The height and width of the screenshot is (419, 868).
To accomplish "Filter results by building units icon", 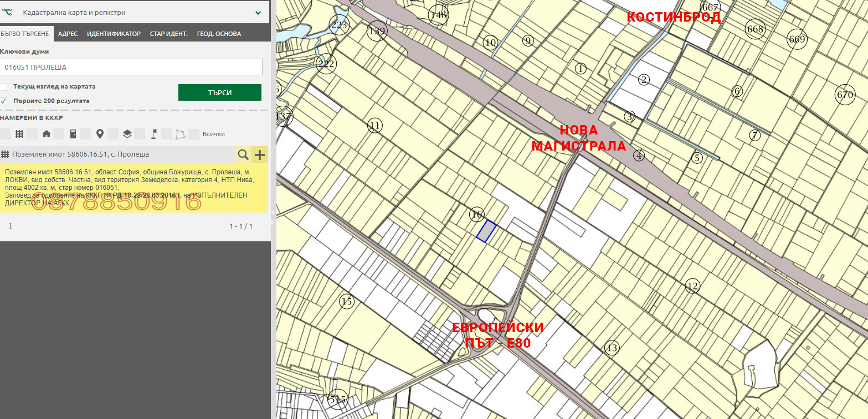I will coord(73,134).
